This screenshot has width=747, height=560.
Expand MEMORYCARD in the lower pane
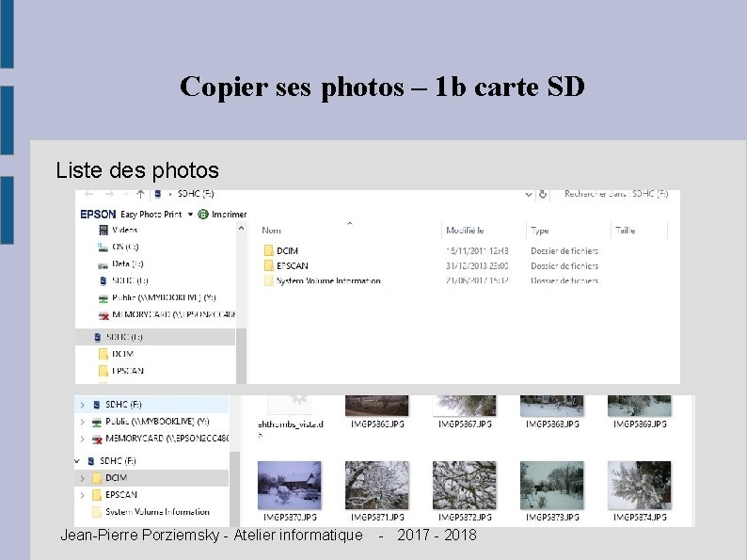82,439
